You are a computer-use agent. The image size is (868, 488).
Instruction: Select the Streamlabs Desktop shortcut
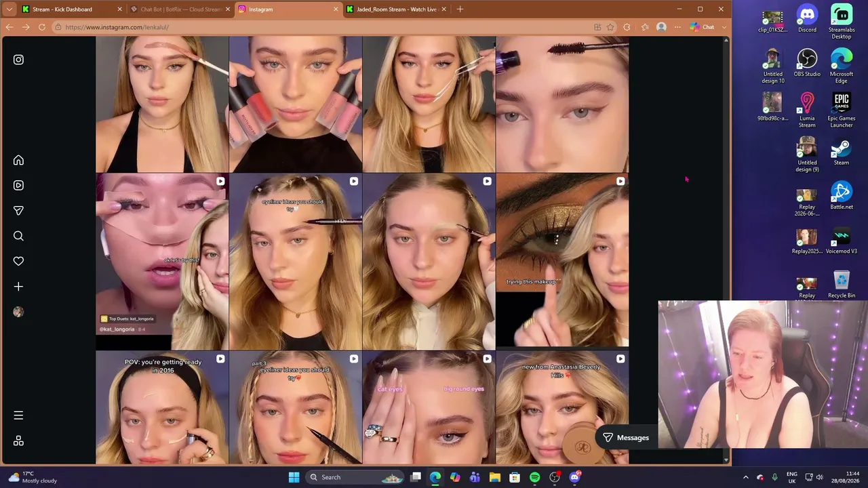pos(842,22)
